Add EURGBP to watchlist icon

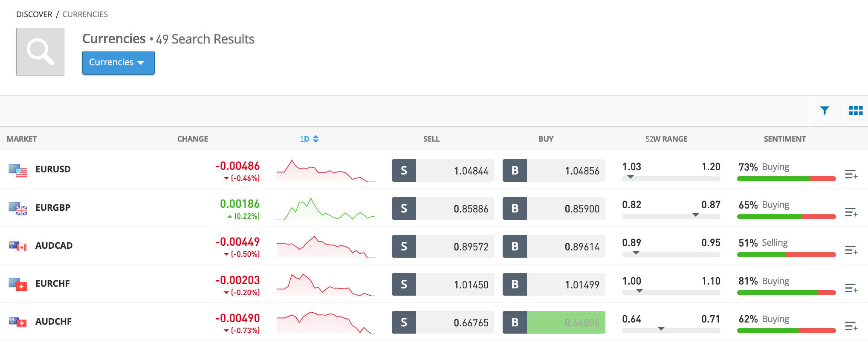(x=851, y=212)
